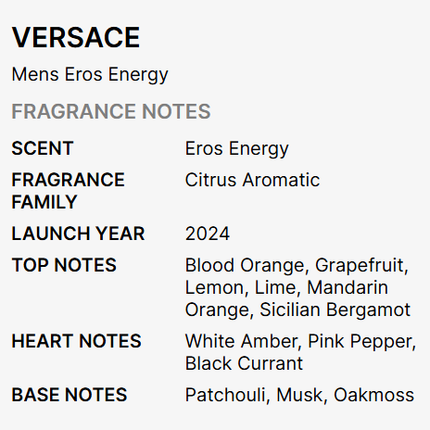This screenshot has height=430, width=430.
Task: Select the Citrus Aromatic family value
Action: coord(252,180)
